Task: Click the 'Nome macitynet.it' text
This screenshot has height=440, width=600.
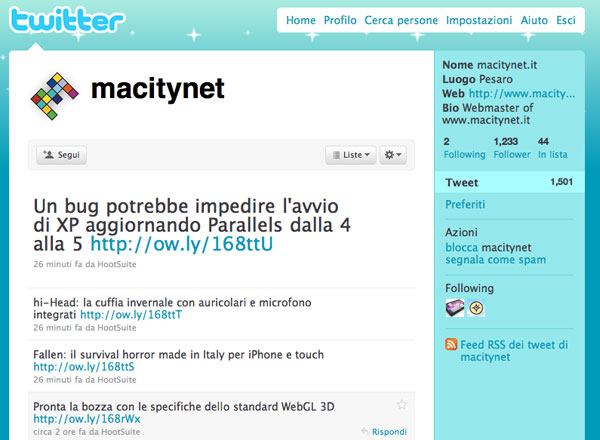Action: pos(490,65)
